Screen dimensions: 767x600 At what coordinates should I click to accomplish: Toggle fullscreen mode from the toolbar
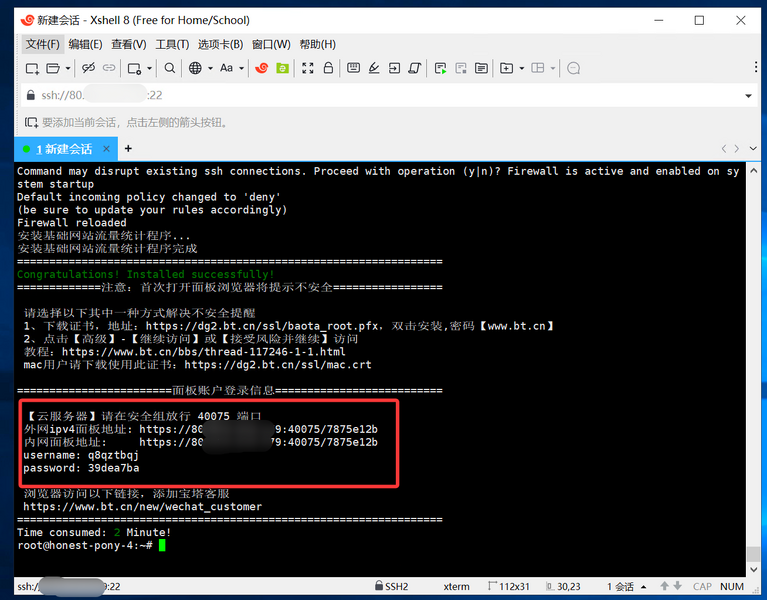(x=306, y=68)
